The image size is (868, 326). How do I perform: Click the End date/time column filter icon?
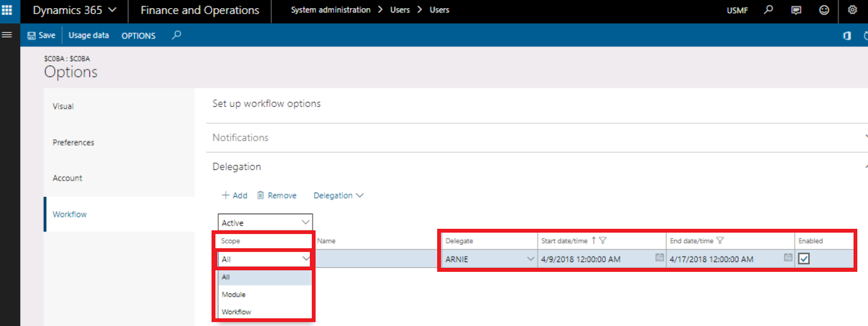[x=720, y=240]
